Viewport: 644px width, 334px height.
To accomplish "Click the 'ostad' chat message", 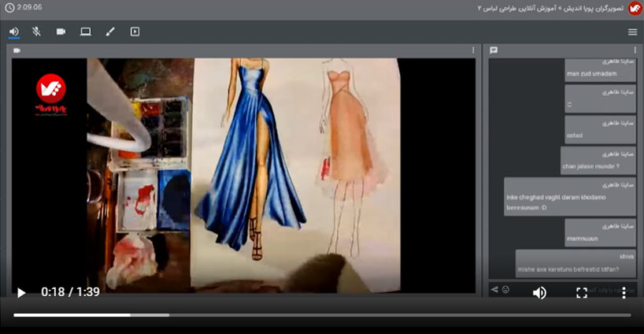I will pos(600,130).
